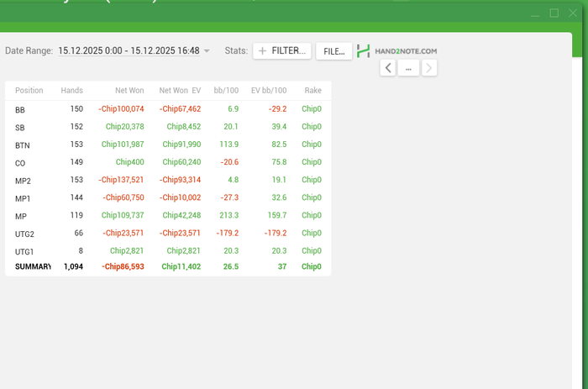The width and height of the screenshot is (588, 389).
Task: Click bb/100 value 113.9
Action: [x=229, y=144]
